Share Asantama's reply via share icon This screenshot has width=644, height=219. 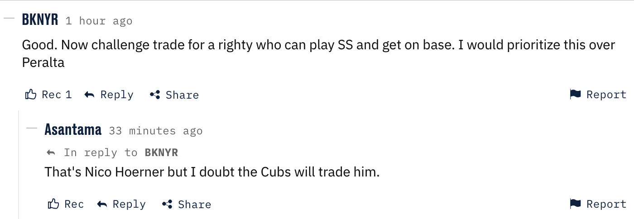[x=167, y=204]
